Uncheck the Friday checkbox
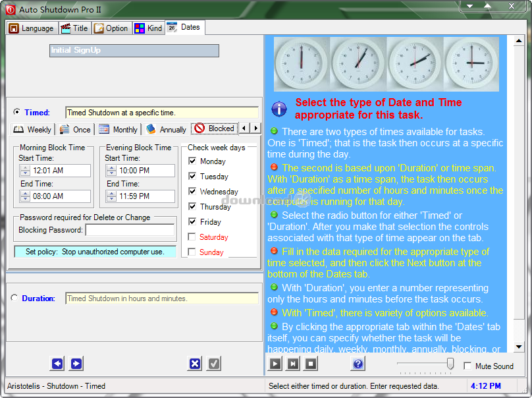The height and width of the screenshot is (398, 532). 192,221
